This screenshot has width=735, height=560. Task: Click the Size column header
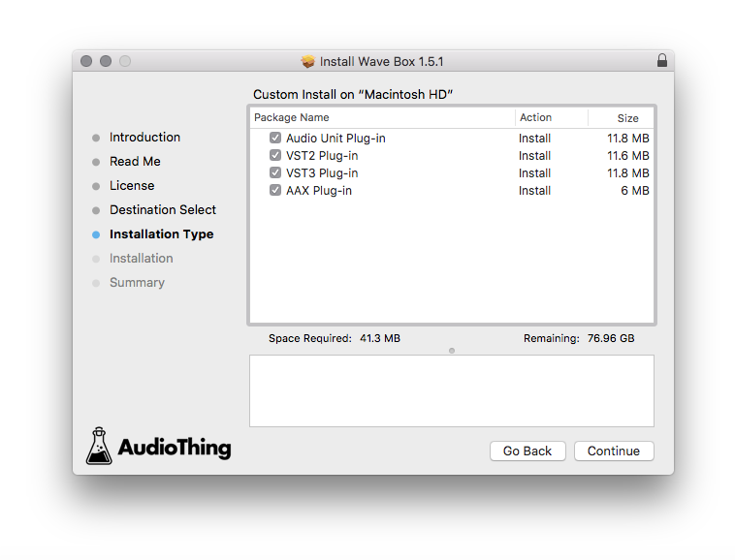[x=627, y=117]
